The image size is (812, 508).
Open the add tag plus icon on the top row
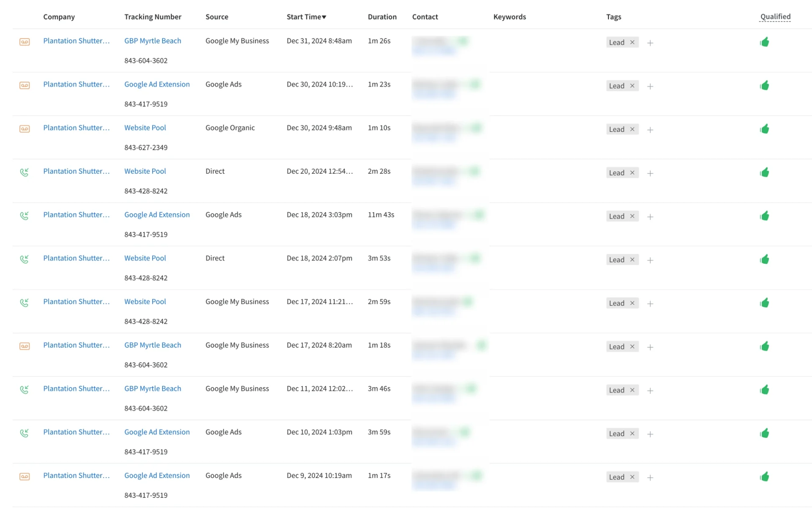click(650, 43)
